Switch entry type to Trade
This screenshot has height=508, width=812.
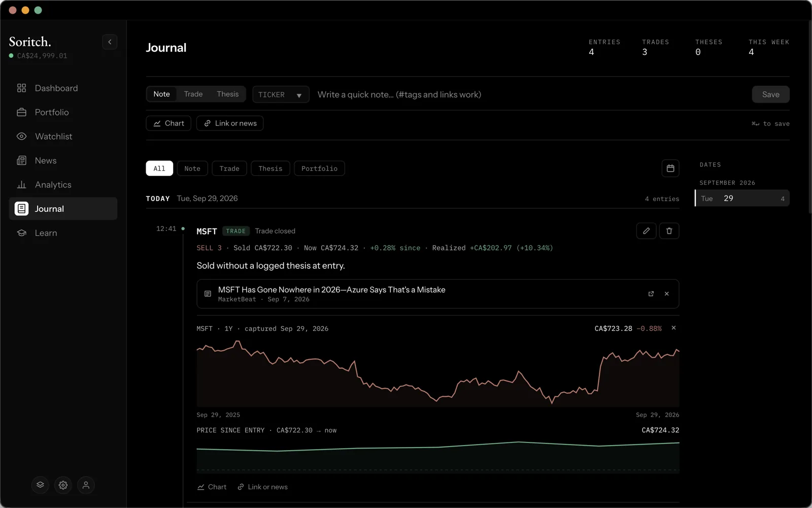click(x=193, y=94)
